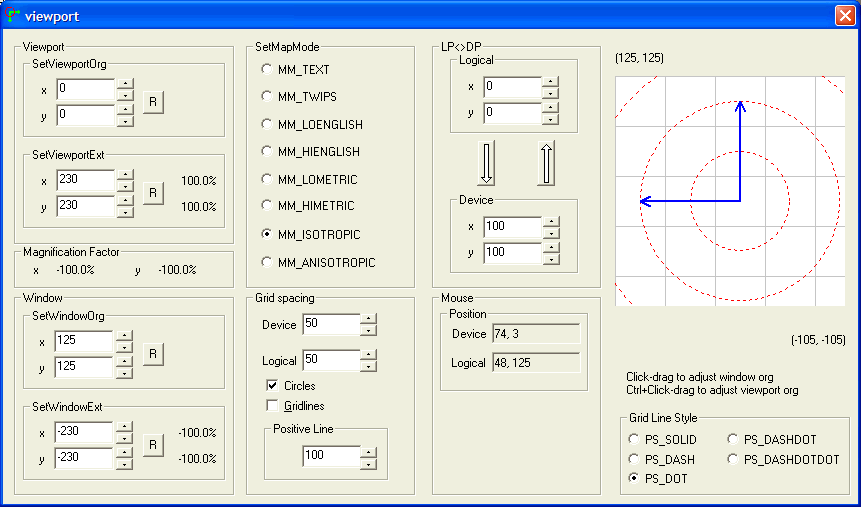861x507 pixels.
Task: Click the Mouse Position Device readout
Action: (536, 334)
